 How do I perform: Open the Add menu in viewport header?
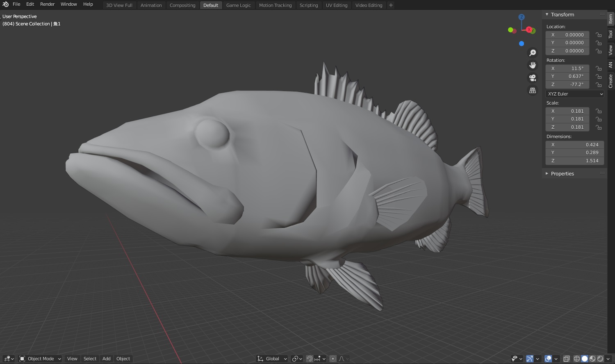pos(106,359)
